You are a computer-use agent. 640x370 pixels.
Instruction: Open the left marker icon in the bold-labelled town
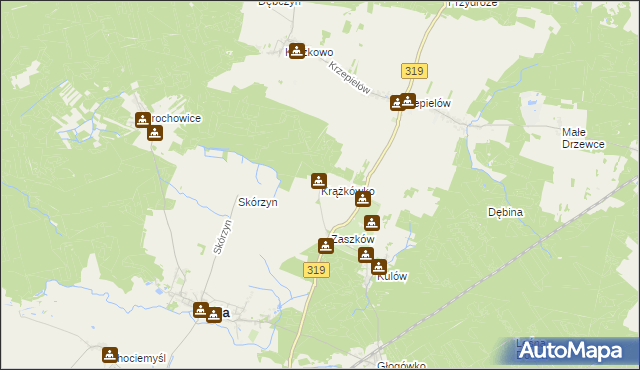pyautogui.click(x=200, y=310)
